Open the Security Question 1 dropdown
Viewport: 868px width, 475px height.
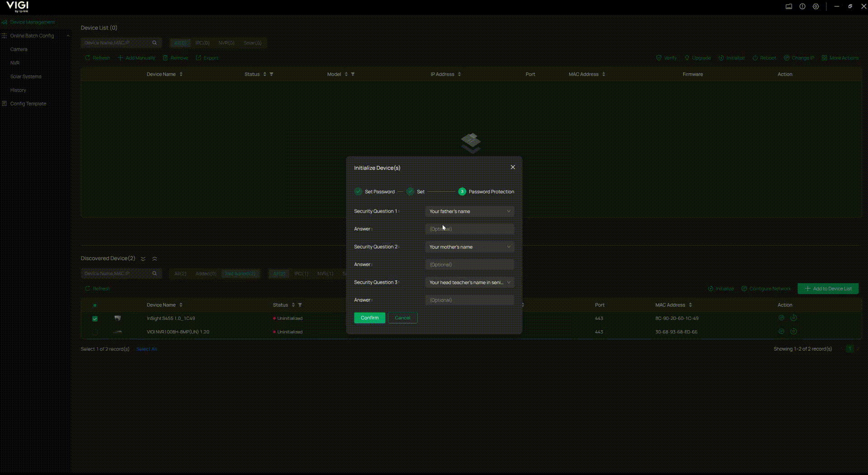(x=469, y=211)
